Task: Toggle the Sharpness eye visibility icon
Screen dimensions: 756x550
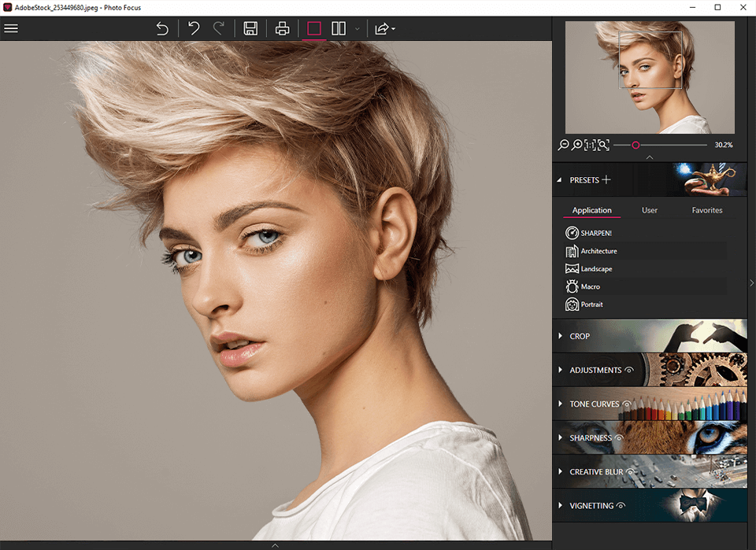Action: (618, 437)
